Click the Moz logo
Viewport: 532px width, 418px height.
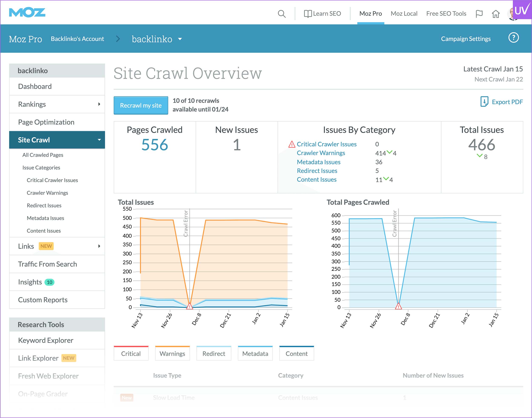click(x=27, y=13)
